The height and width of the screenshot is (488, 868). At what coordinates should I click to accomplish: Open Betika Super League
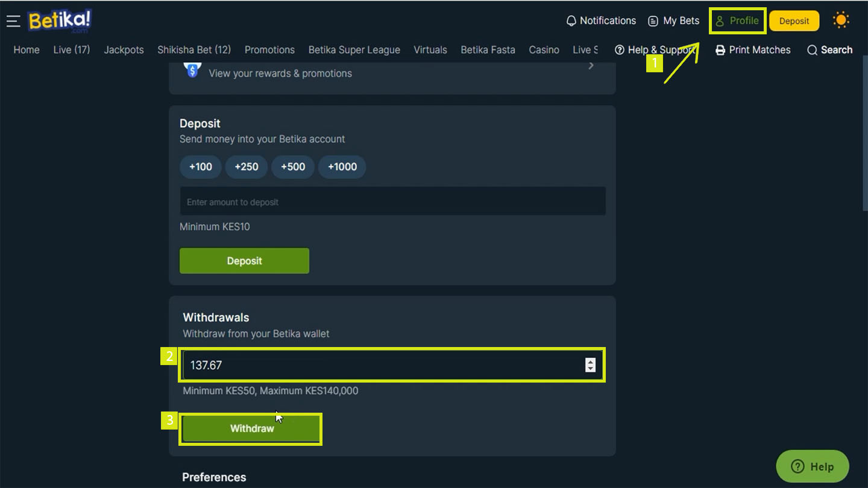click(354, 50)
